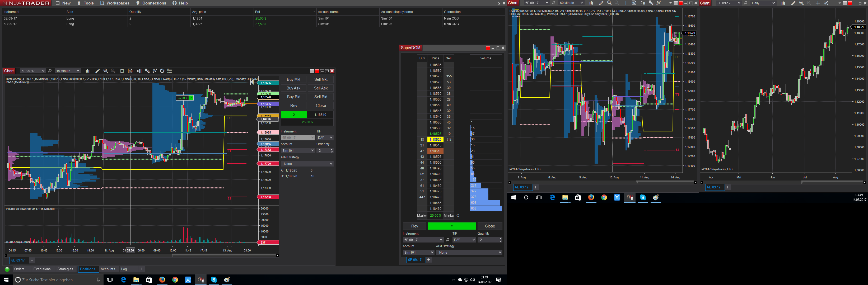Click the gray link swatch in 15 Minute chart
The image size is (868, 285).
pyautogui.click(x=312, y=71)
